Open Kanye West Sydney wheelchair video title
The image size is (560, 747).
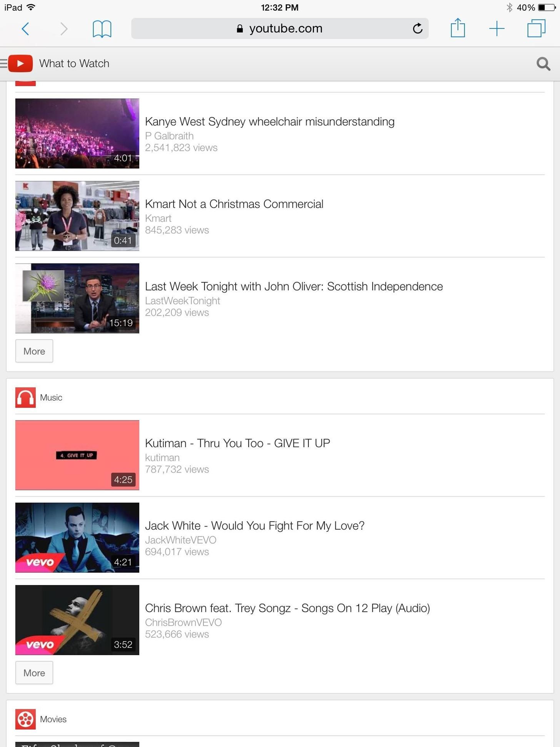pyautogui.click(x=270, y=122)
